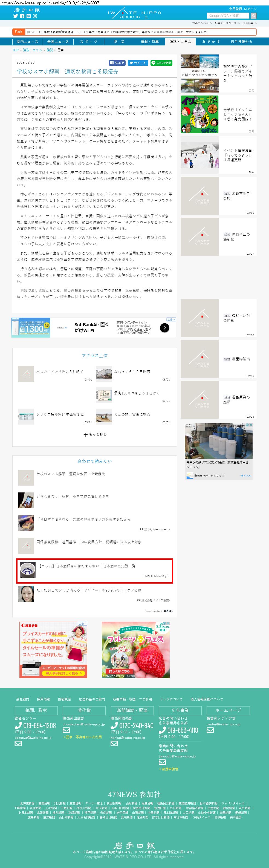Send the article with the LINEで送る button
The height and width of the screenshot is (868, 269).
(161, 63)
